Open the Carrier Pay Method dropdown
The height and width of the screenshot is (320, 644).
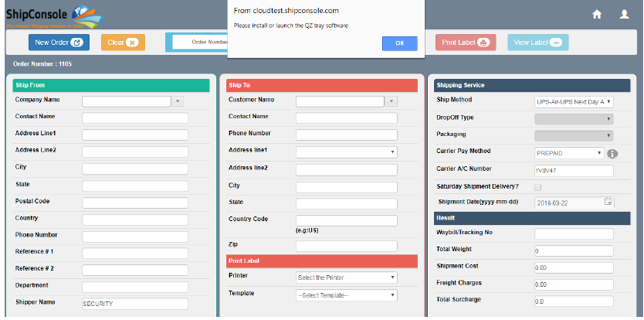point(569,153)
